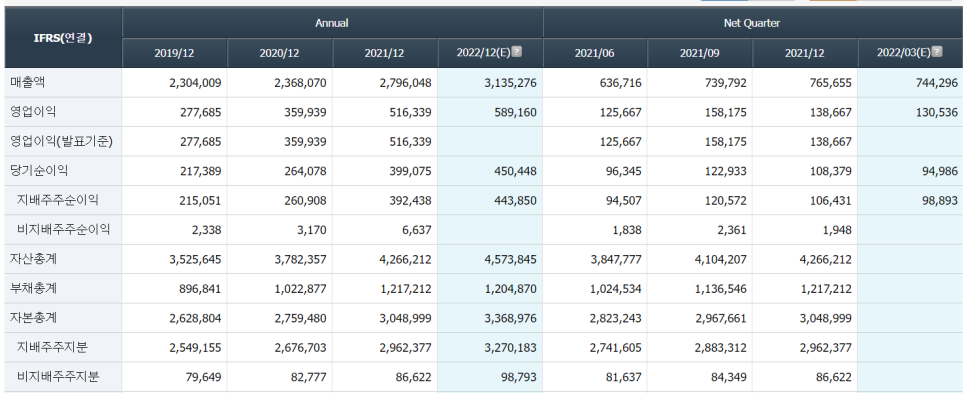
Task: Select the 지배주주지분 row label
Action: tap(52, 347)
